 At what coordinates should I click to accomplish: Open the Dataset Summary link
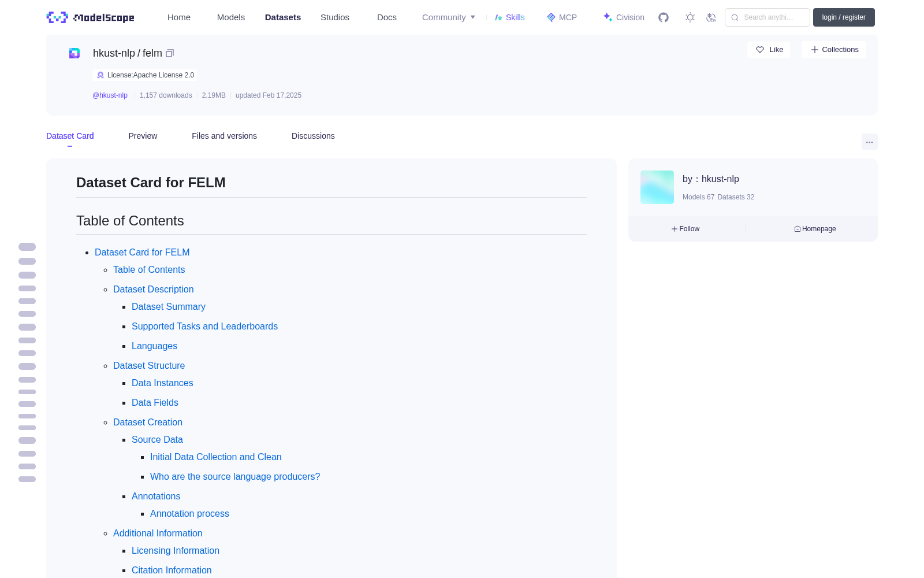pos(169,306)
